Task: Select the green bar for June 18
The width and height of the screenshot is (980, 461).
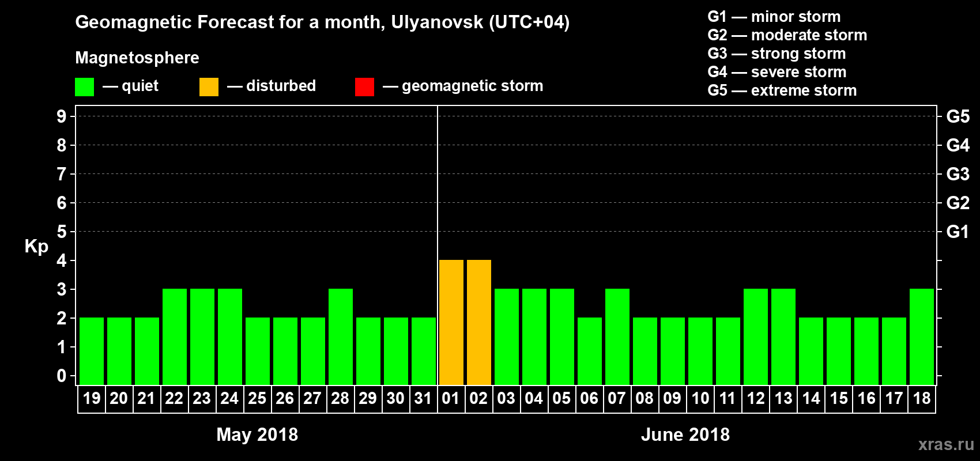Action: [x=922, y=337]
